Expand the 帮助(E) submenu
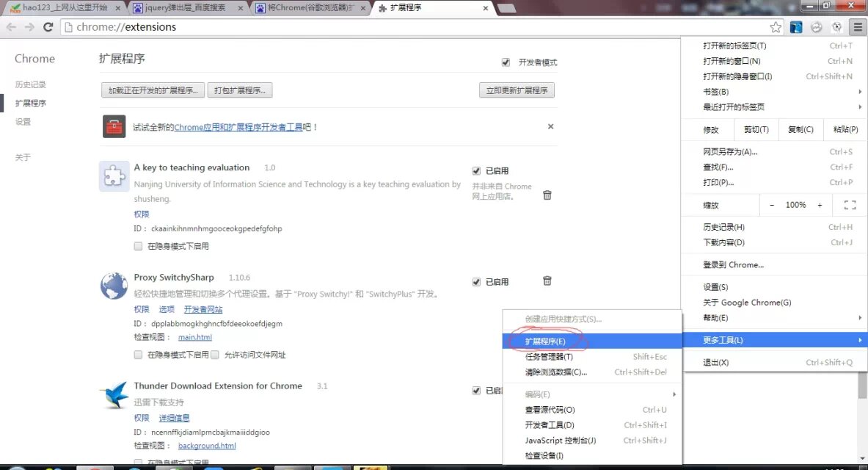The image size is (868, 470). (774, 317)
